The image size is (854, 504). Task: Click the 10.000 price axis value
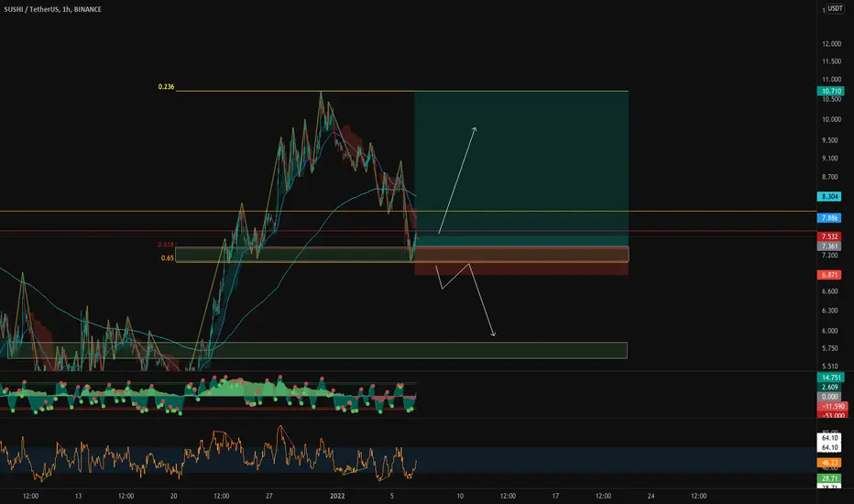coord(831,120)
